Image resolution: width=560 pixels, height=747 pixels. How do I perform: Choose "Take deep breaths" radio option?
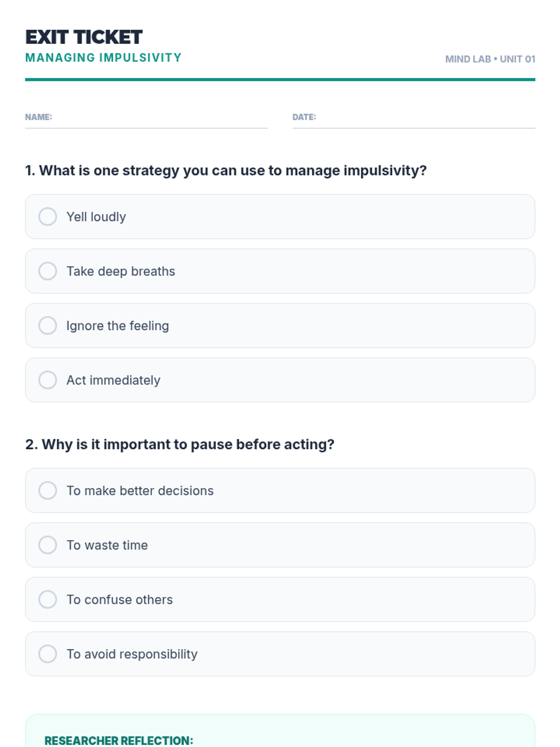pos(48,271)
